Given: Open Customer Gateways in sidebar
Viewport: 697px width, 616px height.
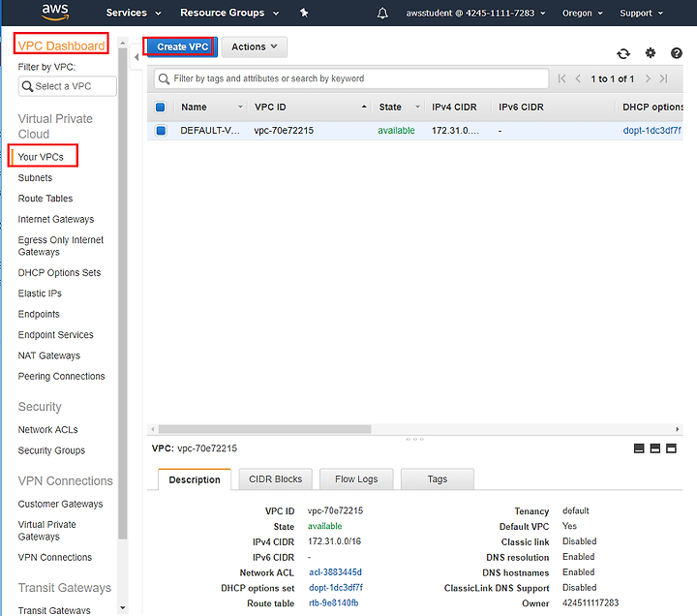Looking at the screenshot, I should tap(60, 504).
